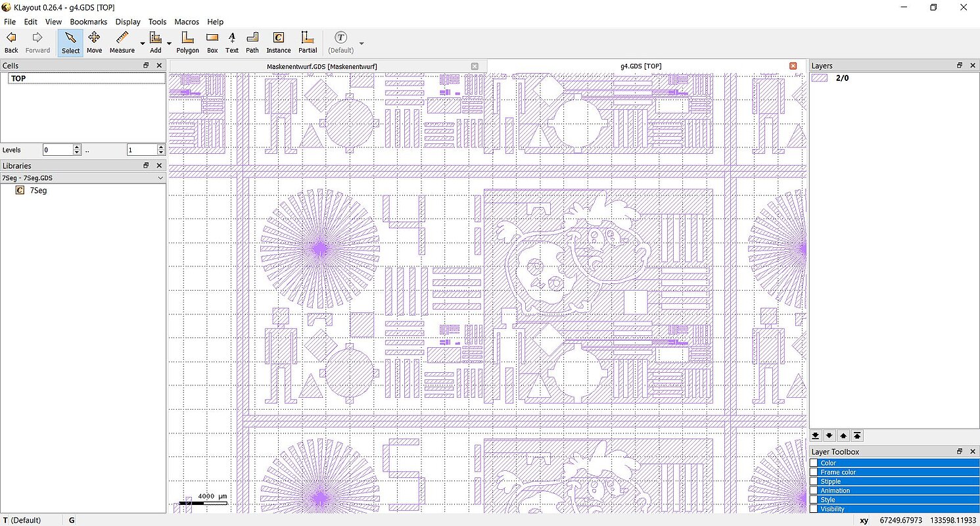Screen dimensions: 980x526
Task: Float the Layers panel
Action: point(960,66)
